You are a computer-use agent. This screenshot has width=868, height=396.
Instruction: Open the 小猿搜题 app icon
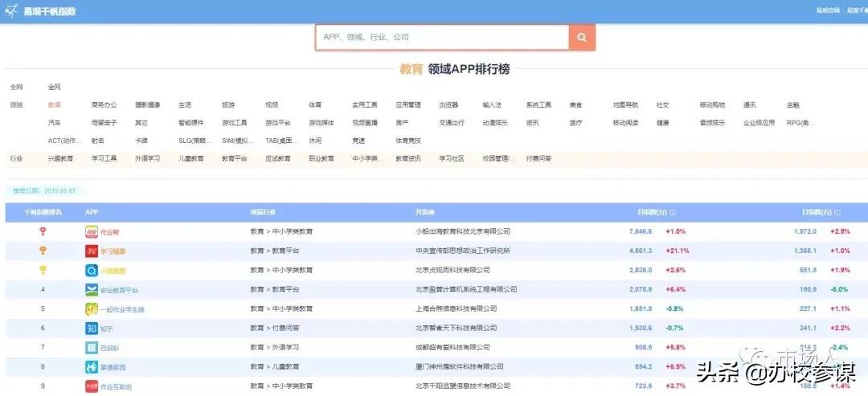coord(92,271)
